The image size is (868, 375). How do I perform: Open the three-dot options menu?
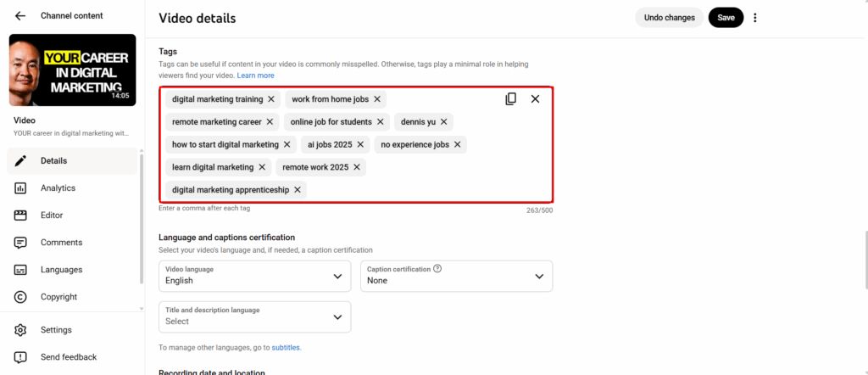pyautogui.click(x=755, y=18)
